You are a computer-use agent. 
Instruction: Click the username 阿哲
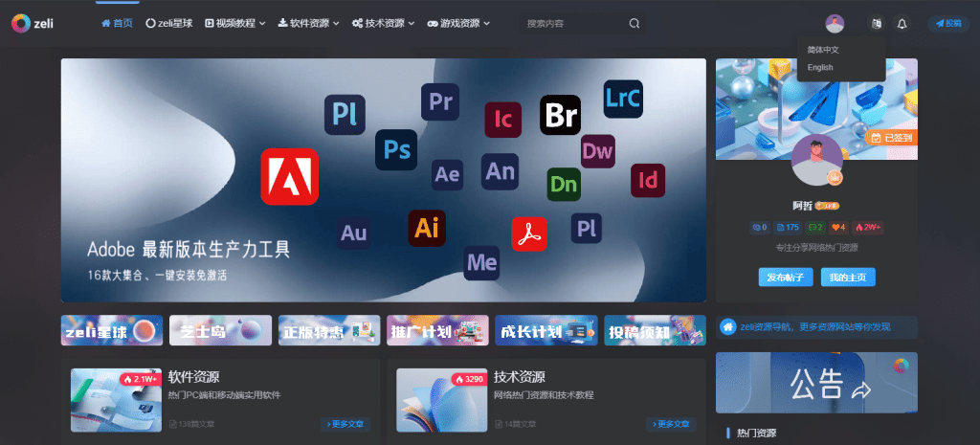pos(802,206)
